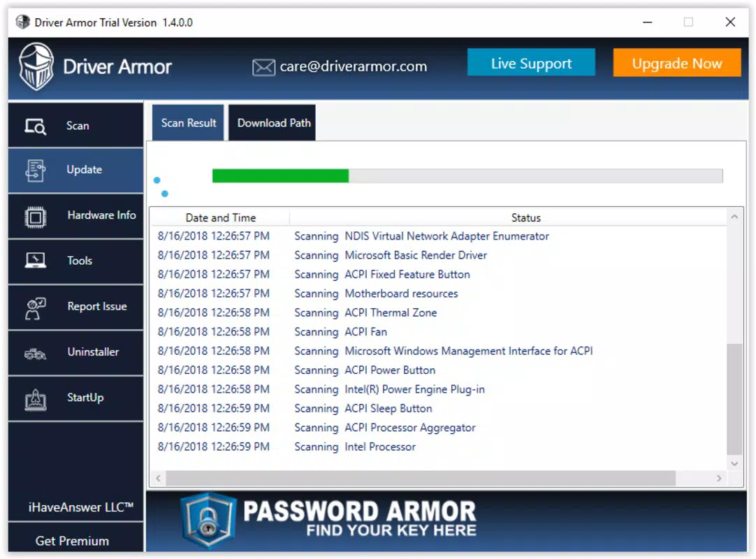Select the ACPI Fan row

(438, 332)
